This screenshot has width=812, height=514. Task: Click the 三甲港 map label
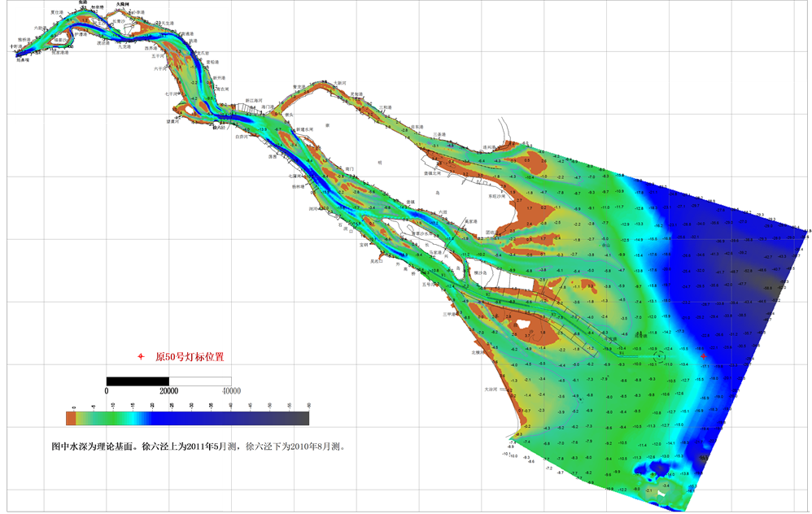(450, 313)
